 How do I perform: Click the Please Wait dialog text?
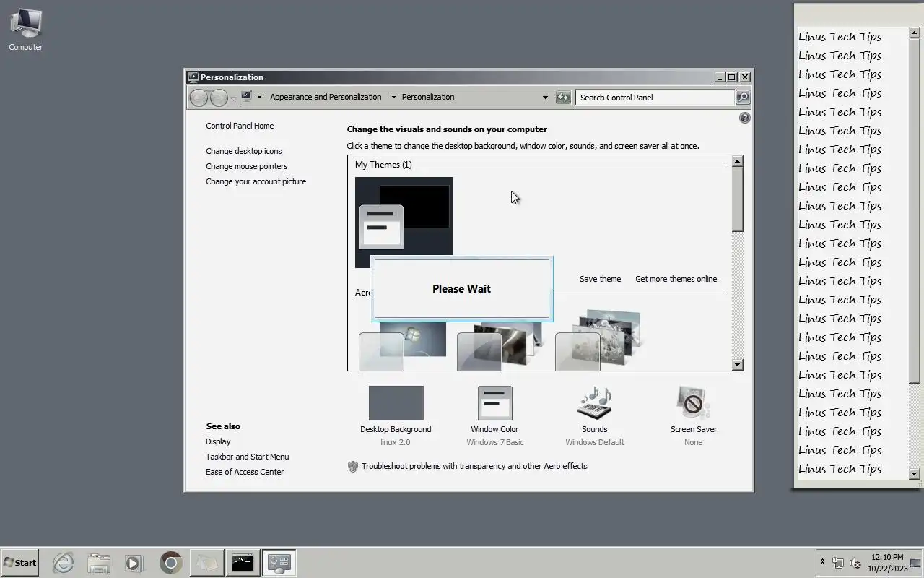pyautogui.click(x=461, y=288)
